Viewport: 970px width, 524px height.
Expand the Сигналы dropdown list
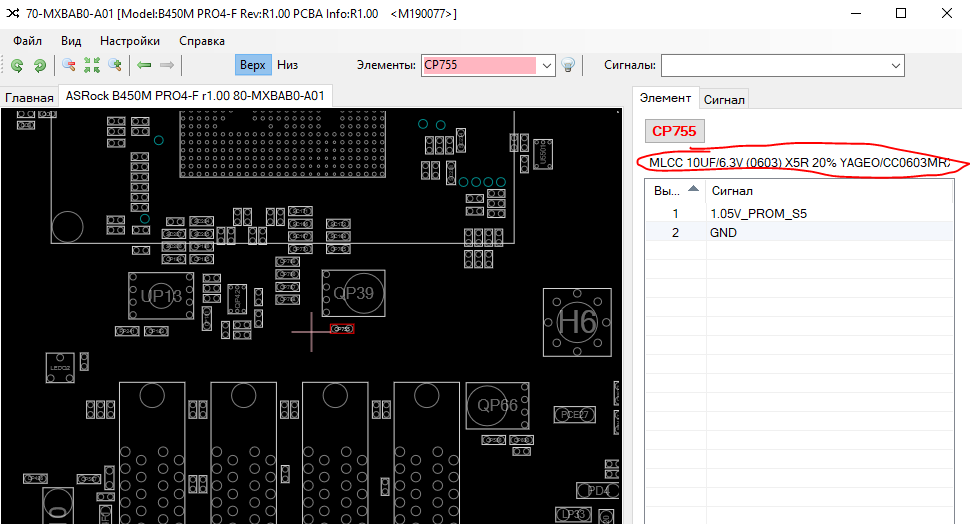point(895,65)
